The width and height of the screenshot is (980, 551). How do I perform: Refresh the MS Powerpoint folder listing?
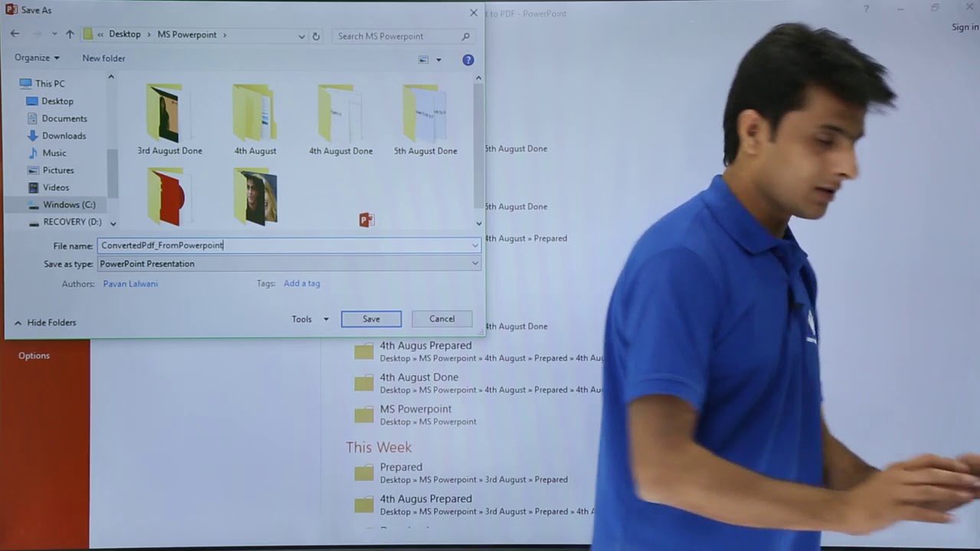tap(315, 36)
